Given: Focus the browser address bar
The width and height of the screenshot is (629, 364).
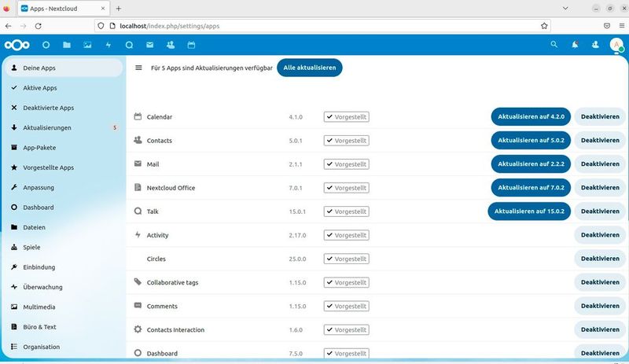Looking at the screenshot, I should [x=321, y=26].
